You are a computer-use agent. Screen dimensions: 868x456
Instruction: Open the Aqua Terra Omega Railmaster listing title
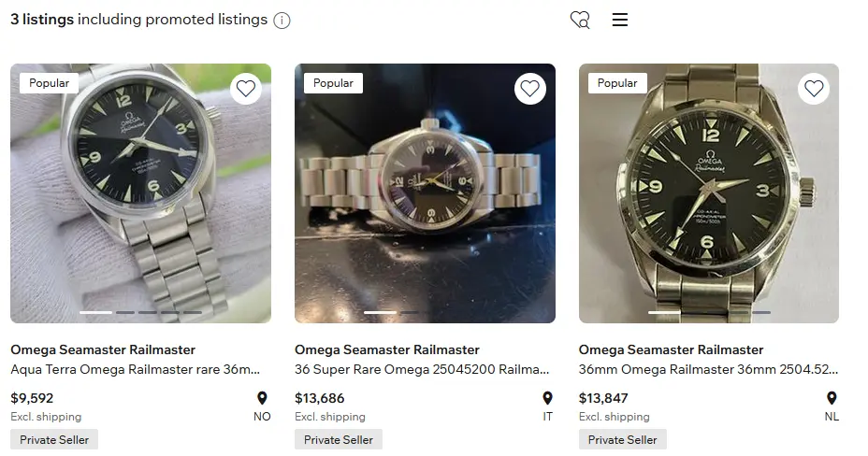(x=135, y=369)
